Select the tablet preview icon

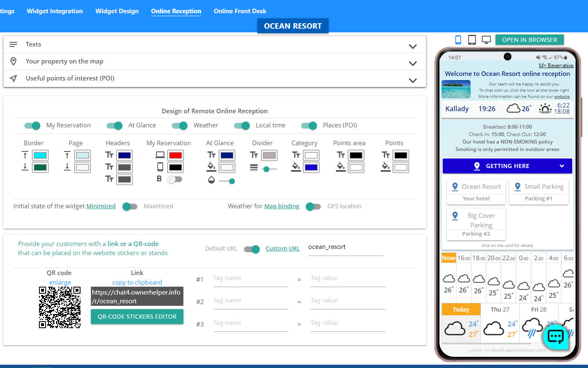(x=472, y=40)
